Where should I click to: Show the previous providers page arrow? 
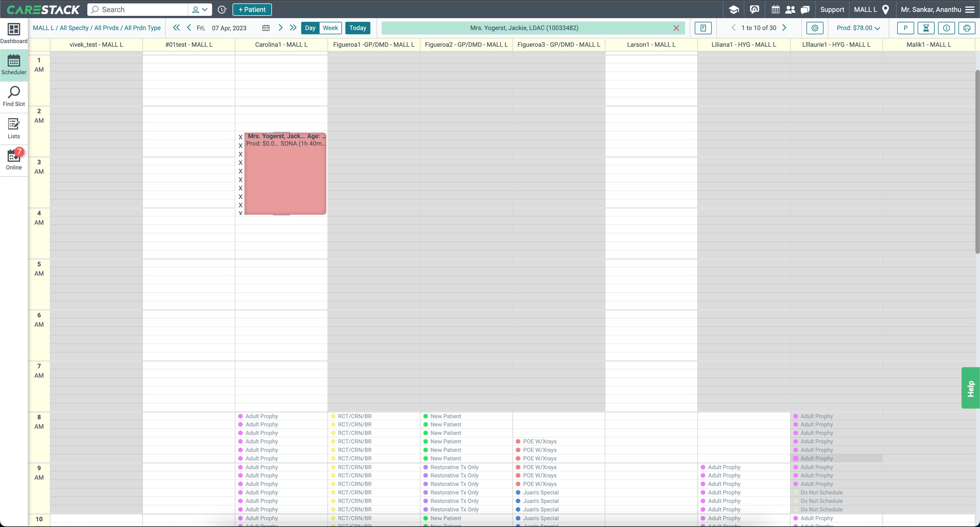734,28
